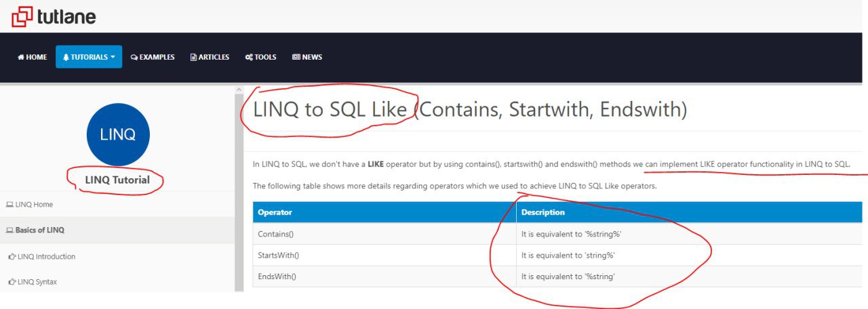The height and width of the screenshot is (309, 868).
Task: Open the LINQ Syntax sidebar link
Action: pyautogui.click(x=37, y=282)
